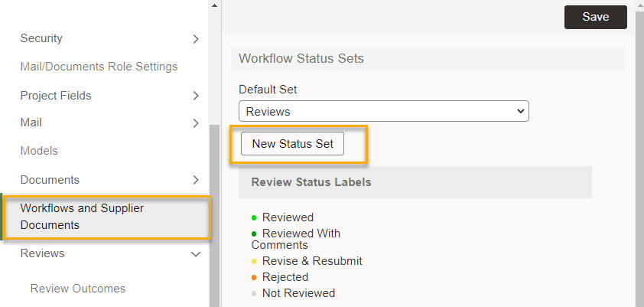Expand the Mail section arrow
Viewport: 644px width, 307px height.
196,123
